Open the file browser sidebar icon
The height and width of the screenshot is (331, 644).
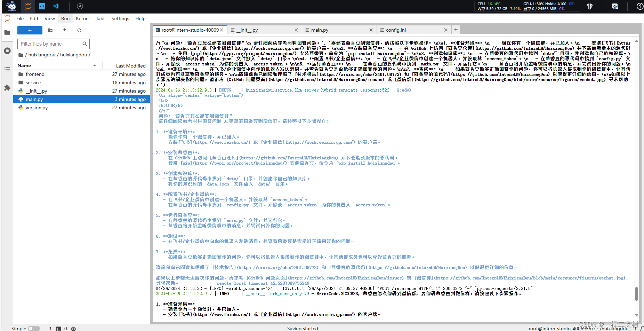tap(7, 32)
